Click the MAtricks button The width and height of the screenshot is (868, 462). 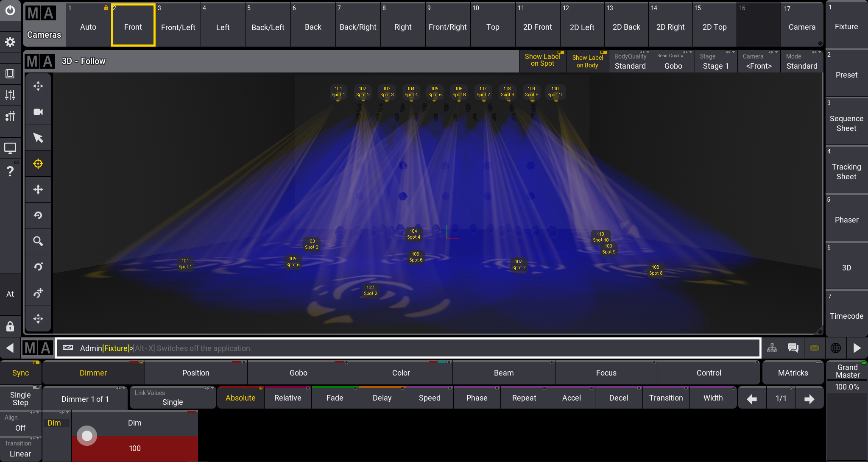point(793,373)
